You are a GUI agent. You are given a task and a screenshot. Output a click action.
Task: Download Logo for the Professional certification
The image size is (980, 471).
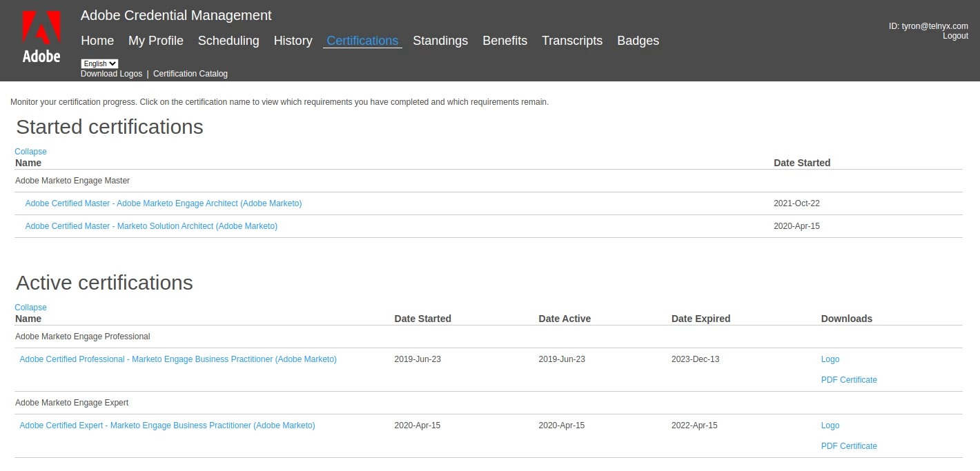coord(830,359)
